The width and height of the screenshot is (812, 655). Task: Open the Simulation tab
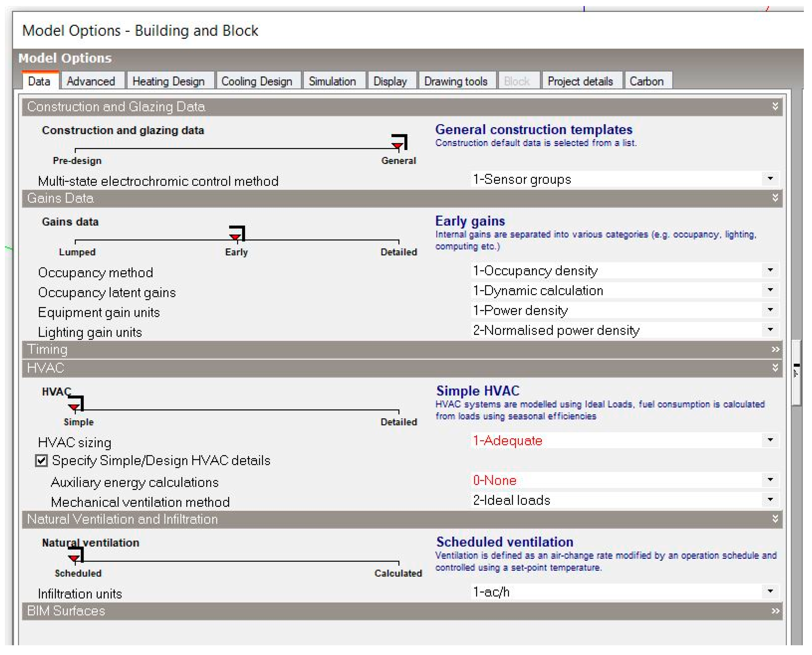(x=332, y=81)
